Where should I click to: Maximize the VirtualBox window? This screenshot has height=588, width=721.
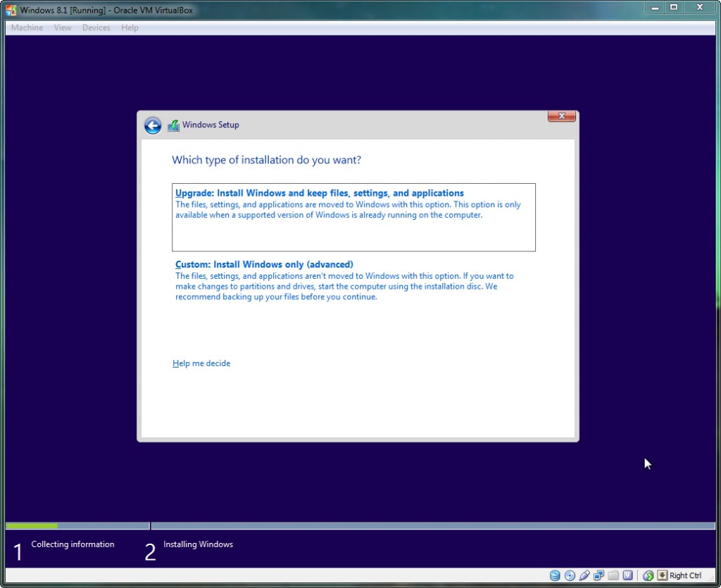click(674, 8)
